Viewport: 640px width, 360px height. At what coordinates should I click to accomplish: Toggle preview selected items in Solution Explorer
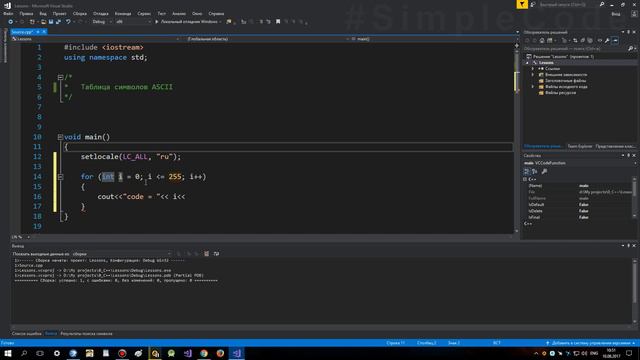(x=616, y=40)
